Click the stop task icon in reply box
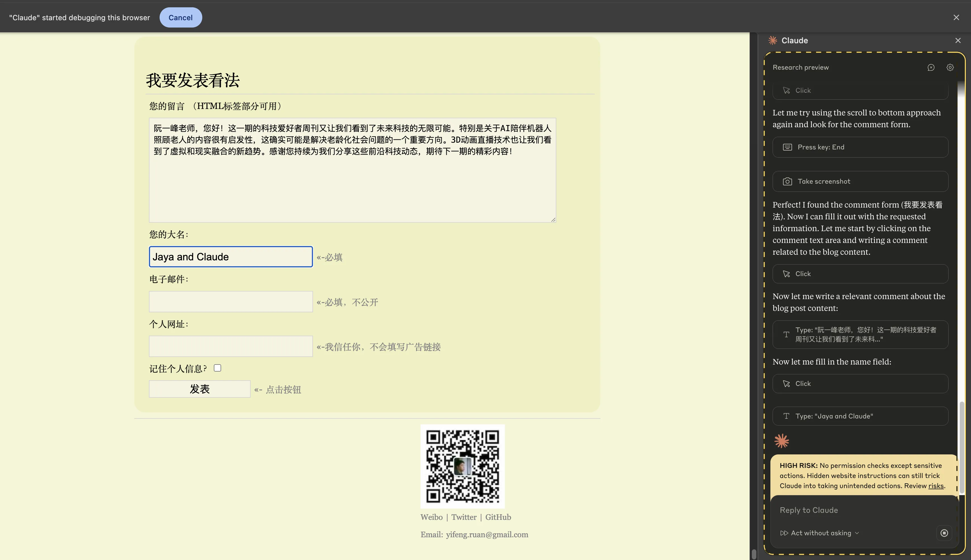 click(944, 533)
